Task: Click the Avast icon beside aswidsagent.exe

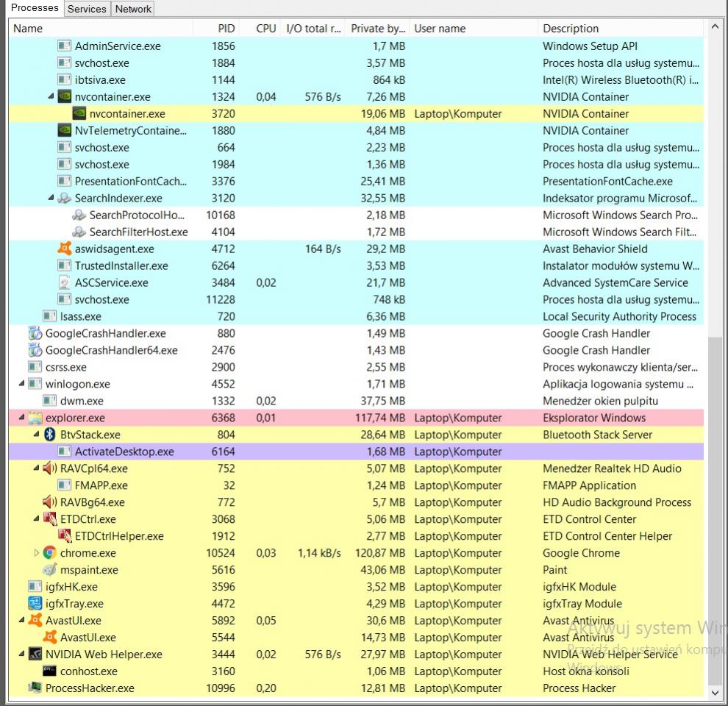Action: click(x=65, y=249)
